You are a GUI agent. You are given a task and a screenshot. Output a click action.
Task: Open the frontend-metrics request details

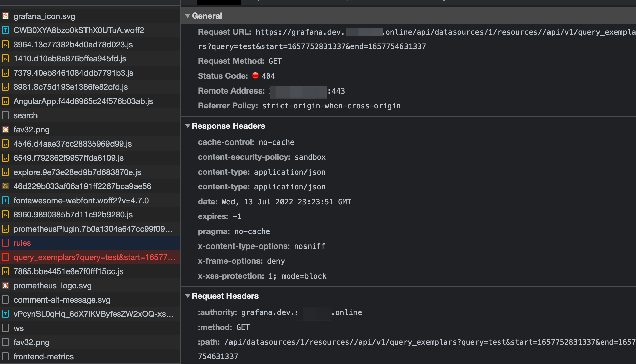coord(44,356)
